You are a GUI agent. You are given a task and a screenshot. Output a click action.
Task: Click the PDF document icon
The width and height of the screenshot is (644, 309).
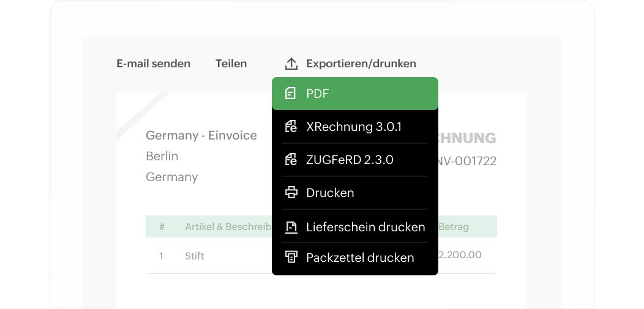pyautogui.click(x=290, y=94)
